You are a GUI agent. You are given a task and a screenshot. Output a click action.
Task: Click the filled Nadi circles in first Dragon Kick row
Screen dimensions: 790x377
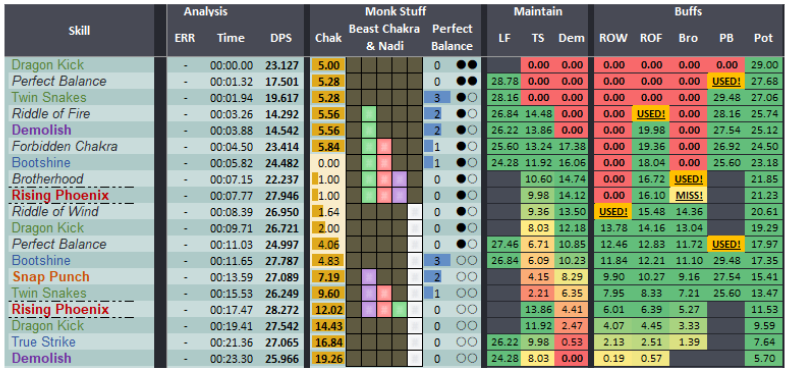(x=467, y=65)
